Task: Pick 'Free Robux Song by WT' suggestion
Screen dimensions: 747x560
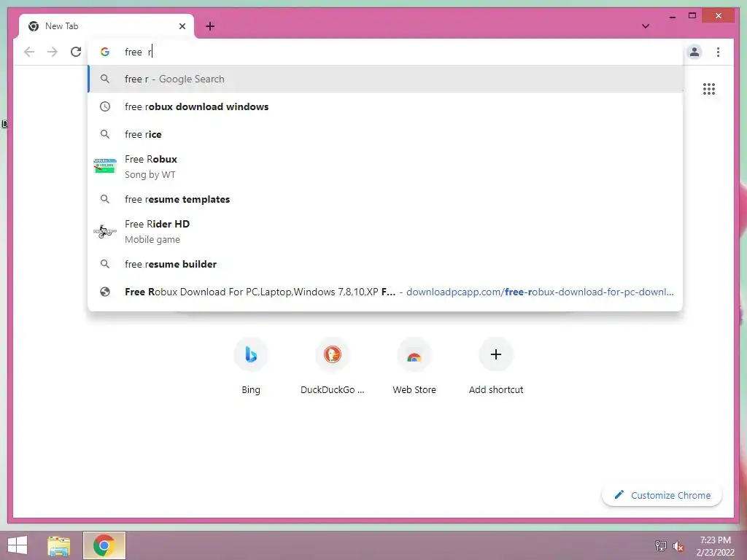Action: coord(385,167)
